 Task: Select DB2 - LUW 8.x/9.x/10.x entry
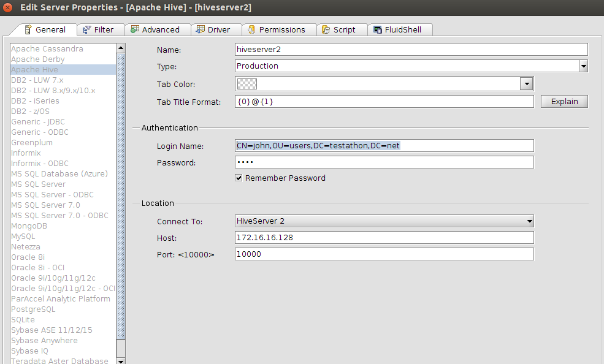tap(63, 91)
